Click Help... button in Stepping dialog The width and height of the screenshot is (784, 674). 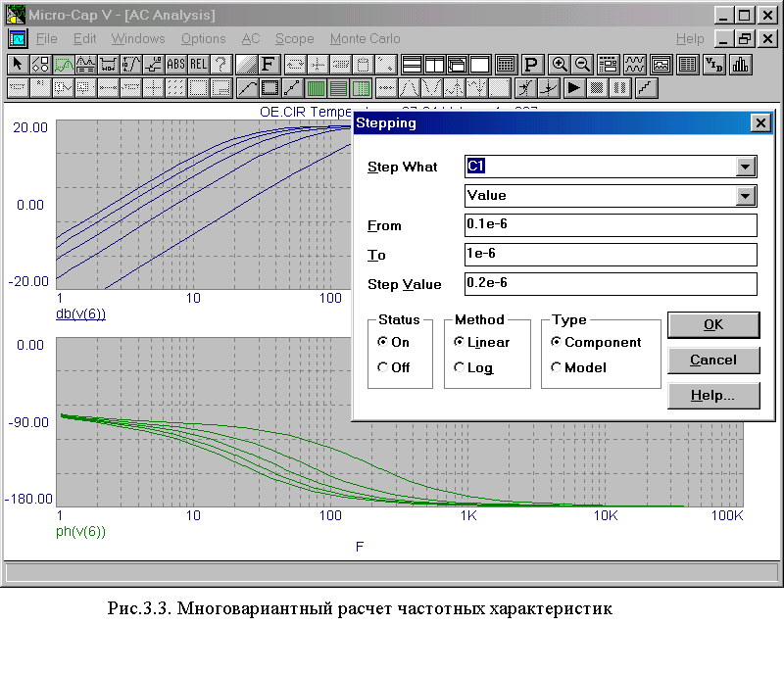click(x=713, y=396)
